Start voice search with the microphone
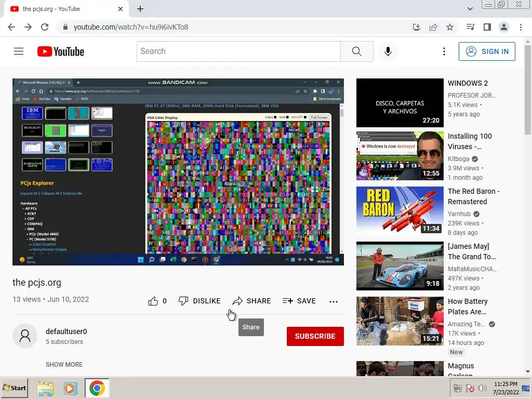Screen dimensions: 532x399 point(388,51)
